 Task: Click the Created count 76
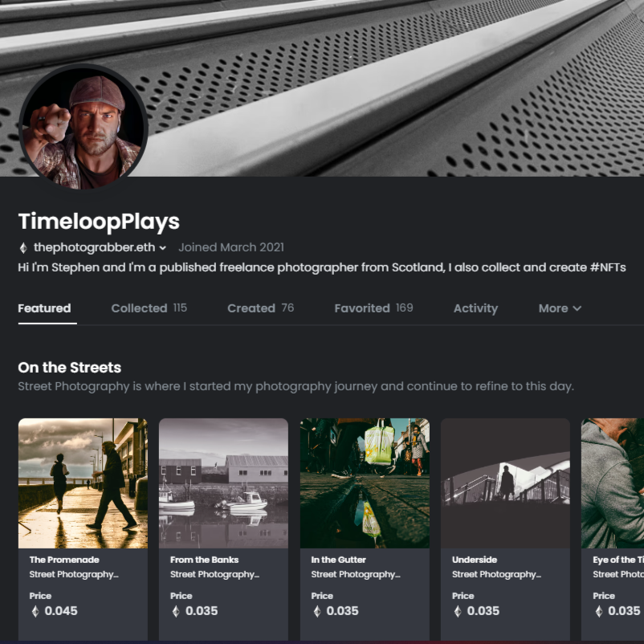tap(287, 308)
